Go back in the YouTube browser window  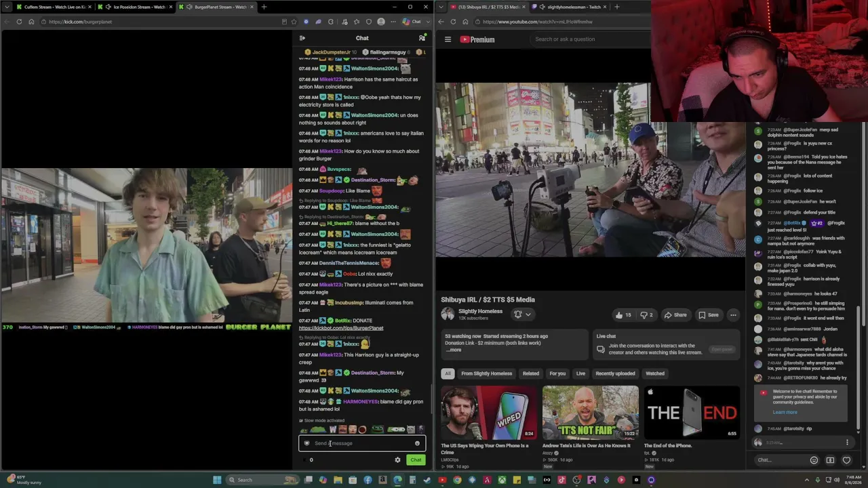pos(441,22)
